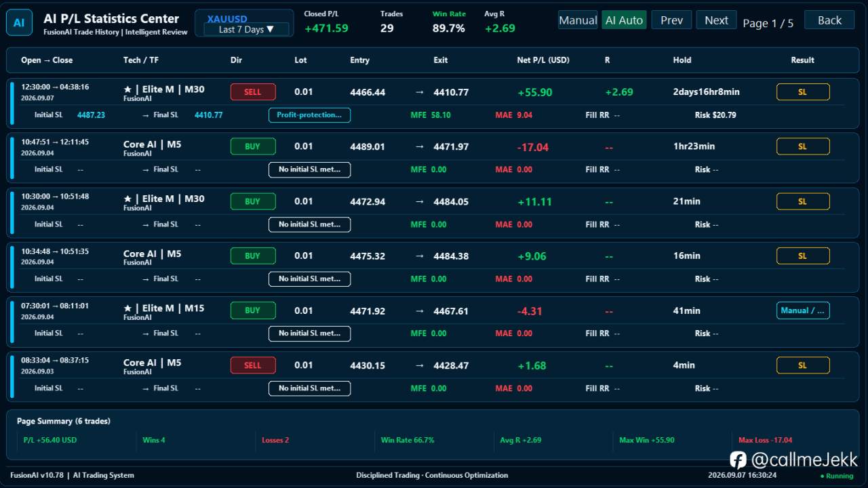Viewport: 868px width, 488px height.
Task: Click Wins 4 in the Page Summary
Action: tap(153, 440)
